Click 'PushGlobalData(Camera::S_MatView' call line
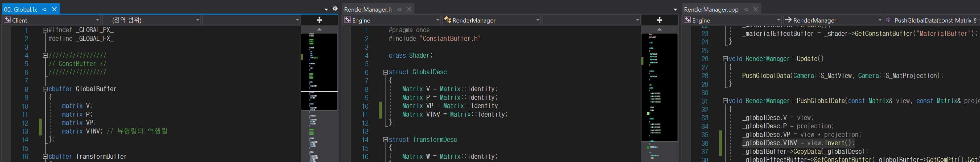Viewport: 980px width, 162px height. click(843, 76)
